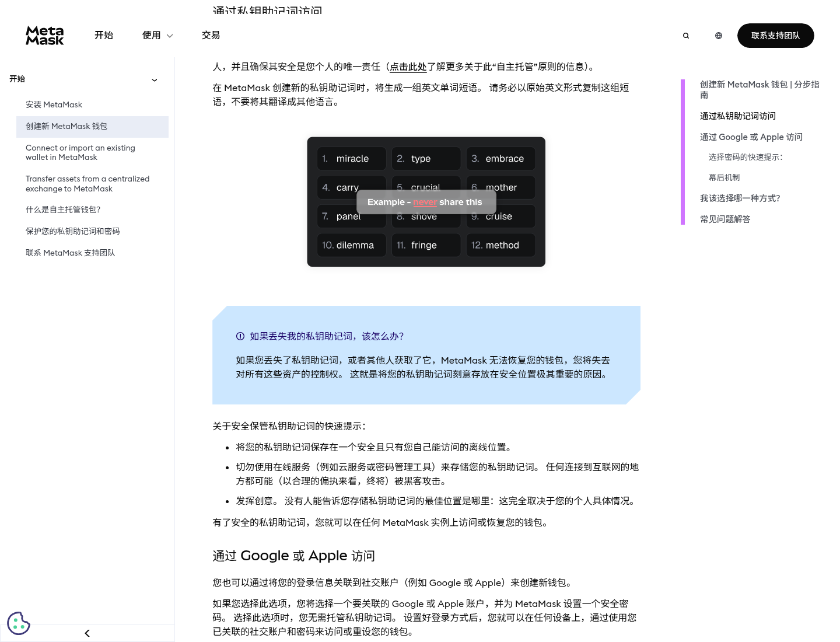Jump to 常见问题解答 in contents
The image size is (840, 642).
point(725,220)
